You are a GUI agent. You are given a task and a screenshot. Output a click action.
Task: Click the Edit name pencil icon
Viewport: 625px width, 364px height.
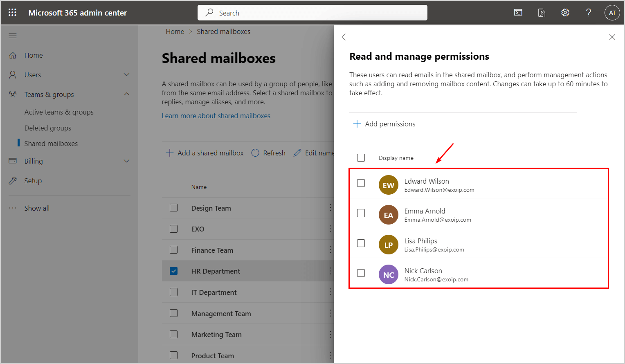(x=297, y=153)
